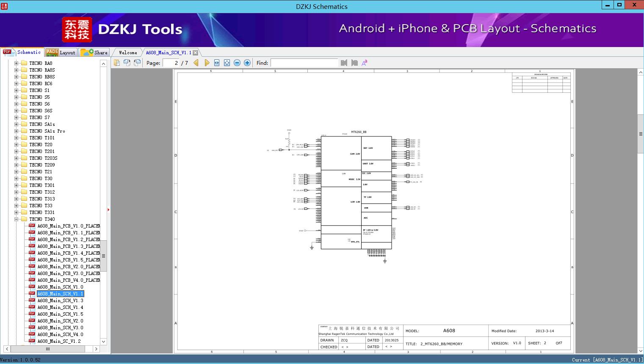Click the rotate page left icon

coord(127,63)
